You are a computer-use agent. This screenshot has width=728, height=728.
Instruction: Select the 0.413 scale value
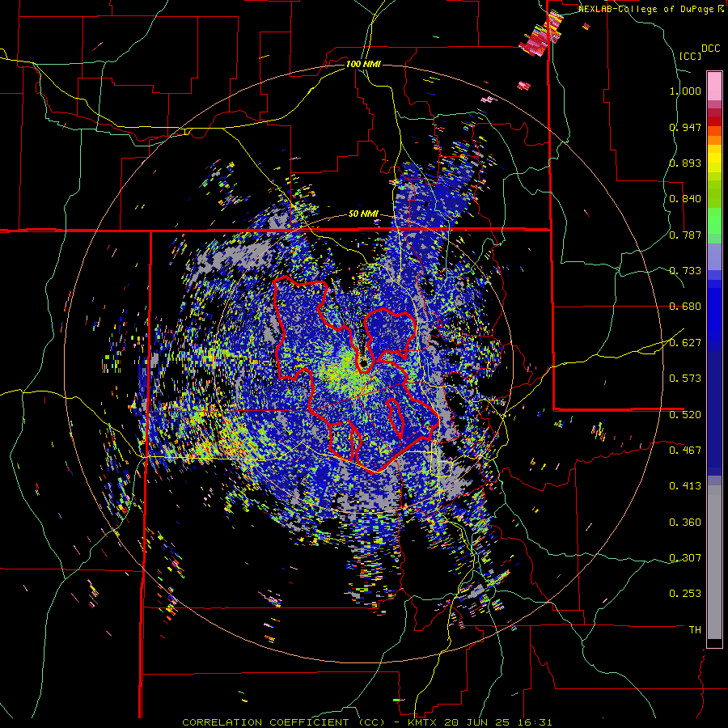pos(685,486)
